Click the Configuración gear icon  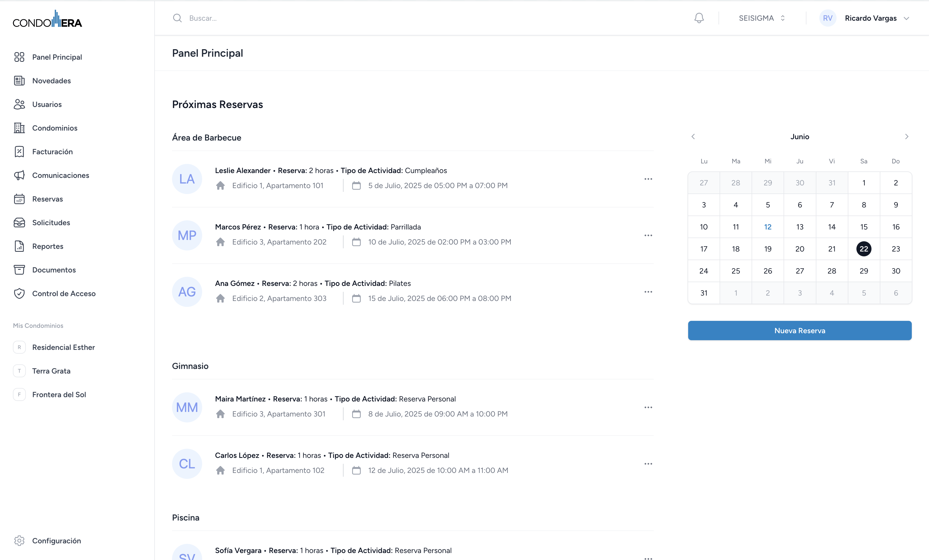click(19, 540)
